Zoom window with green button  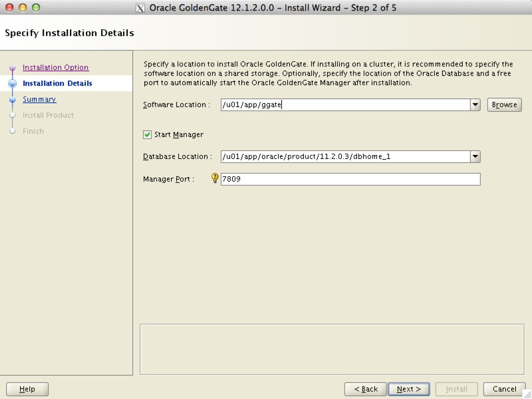(x=36, y=7)
